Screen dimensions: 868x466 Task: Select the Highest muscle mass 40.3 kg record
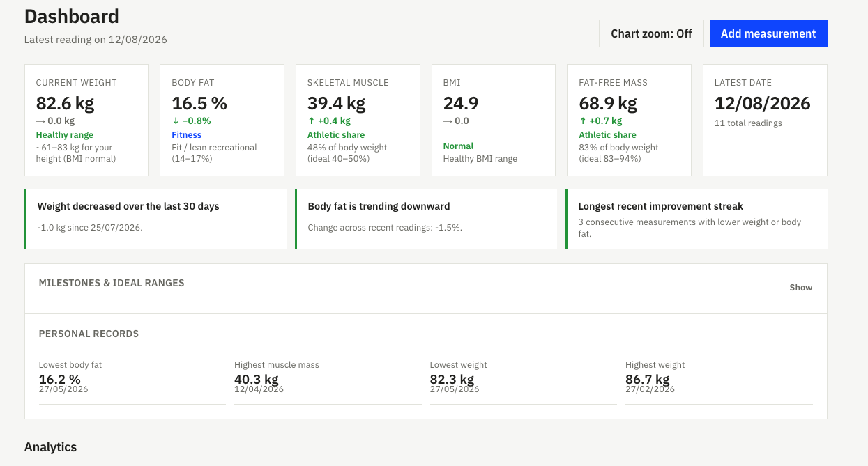click(328, 381)
